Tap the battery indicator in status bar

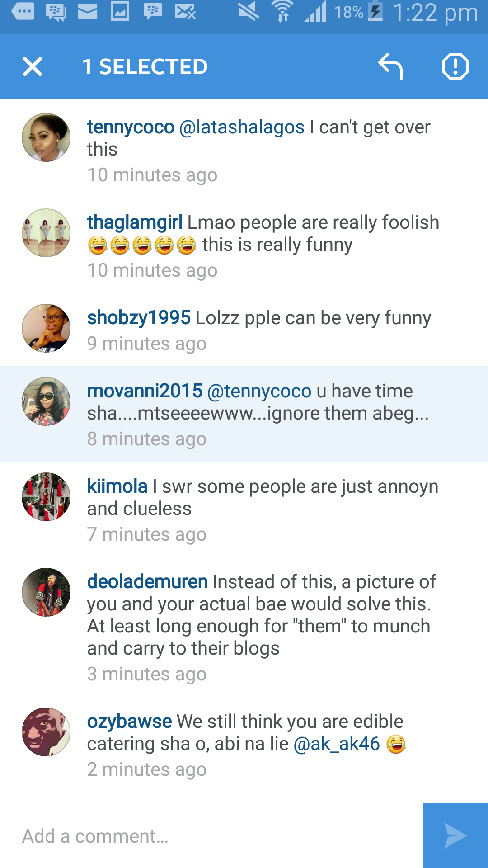tap(376, 12)
